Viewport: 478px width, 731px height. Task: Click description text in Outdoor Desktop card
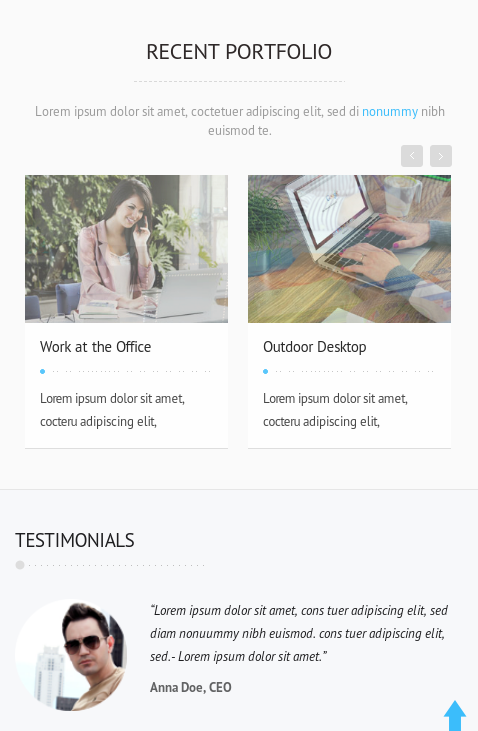[x=335, y=410]
